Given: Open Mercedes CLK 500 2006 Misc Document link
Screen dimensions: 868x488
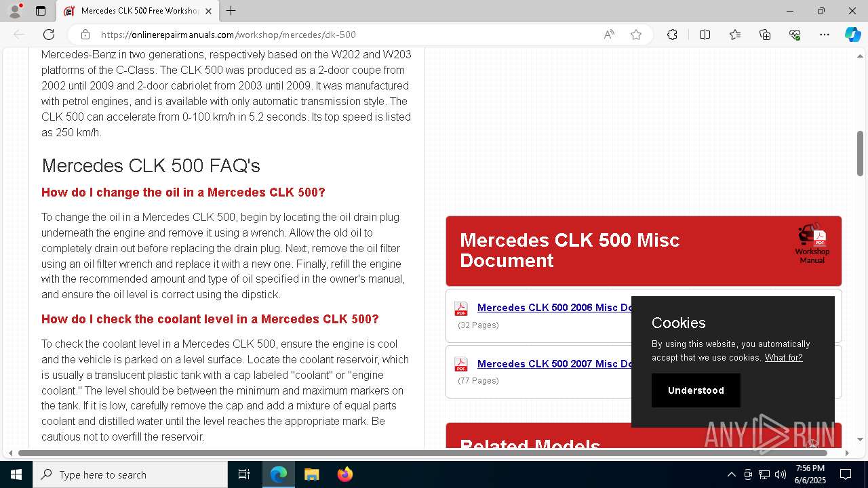Looking at the screenshot, I should [555, 308].
